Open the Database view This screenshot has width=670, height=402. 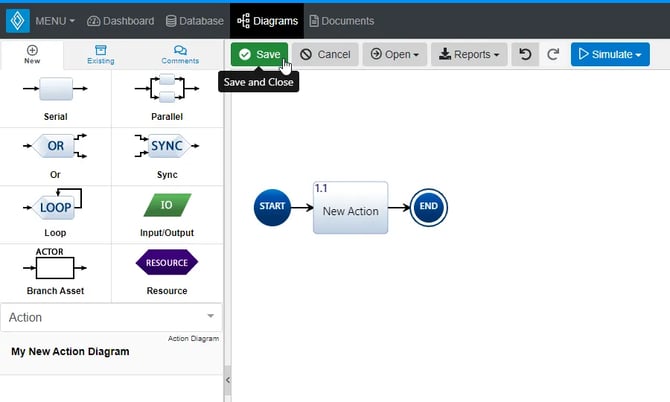tap(194, 21)
